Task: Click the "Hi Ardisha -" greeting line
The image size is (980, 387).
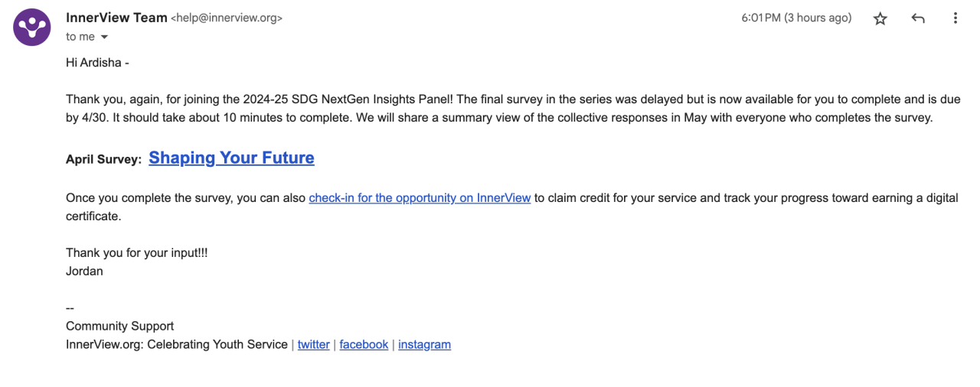Action: 97,63
